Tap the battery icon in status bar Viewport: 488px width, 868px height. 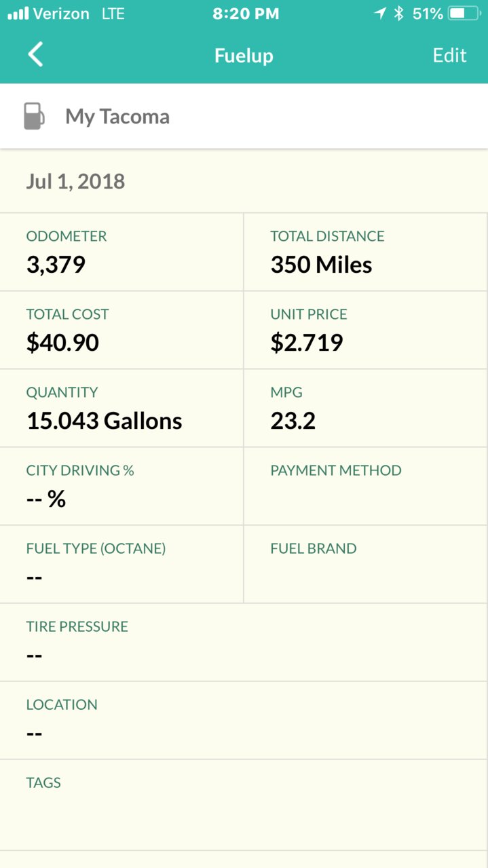tap(466, 14)
